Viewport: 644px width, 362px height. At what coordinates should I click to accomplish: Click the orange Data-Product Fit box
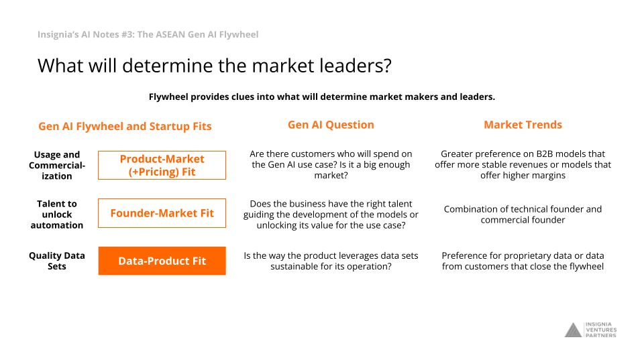click(x=162, y=261)
